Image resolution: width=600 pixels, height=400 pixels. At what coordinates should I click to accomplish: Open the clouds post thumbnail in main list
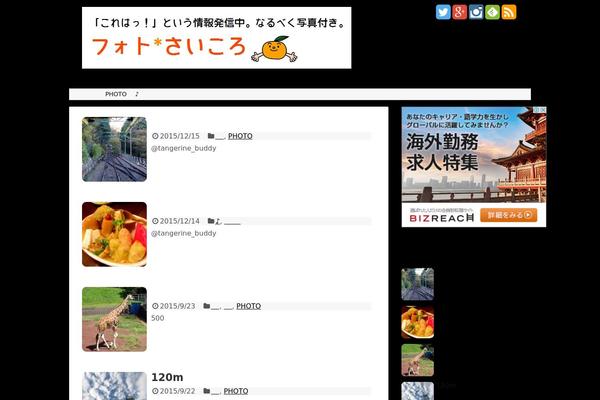114,386
